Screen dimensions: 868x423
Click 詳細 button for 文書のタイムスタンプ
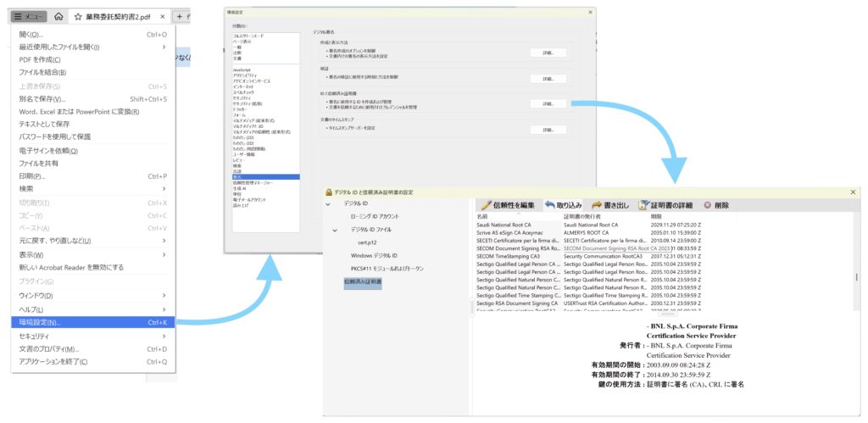[x=548, y=130]
